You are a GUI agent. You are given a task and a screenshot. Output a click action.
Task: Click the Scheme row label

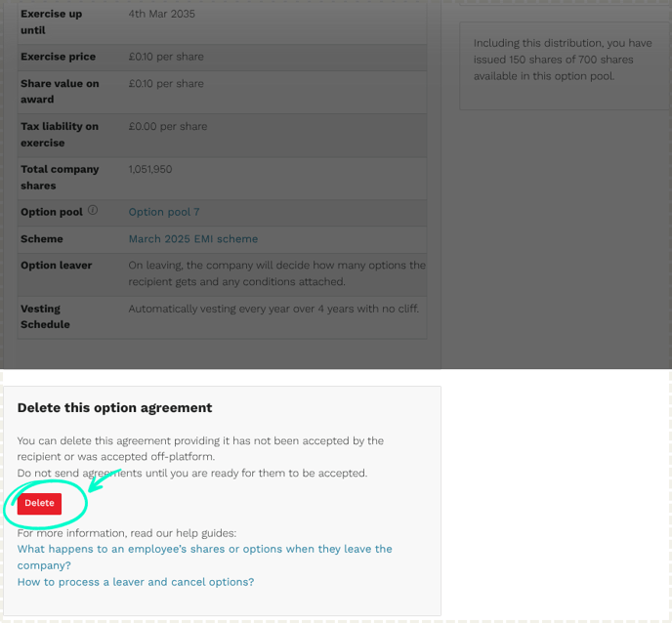(42, 239)
